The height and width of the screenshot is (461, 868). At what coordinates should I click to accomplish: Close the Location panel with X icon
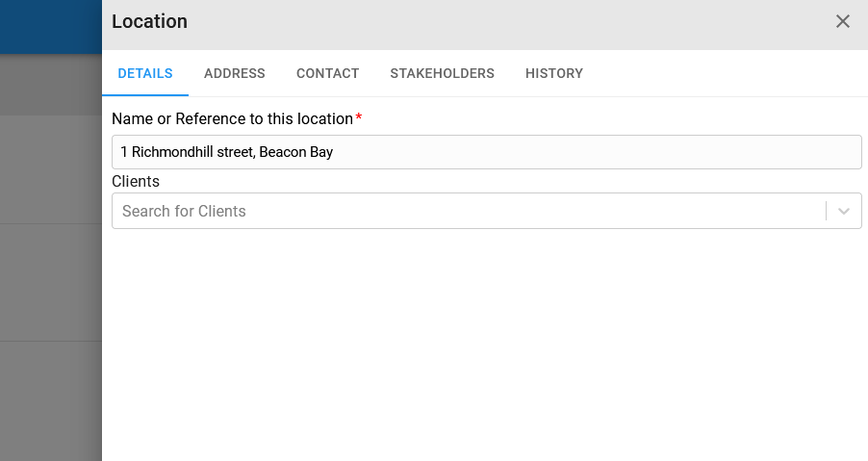pos(843,21)
